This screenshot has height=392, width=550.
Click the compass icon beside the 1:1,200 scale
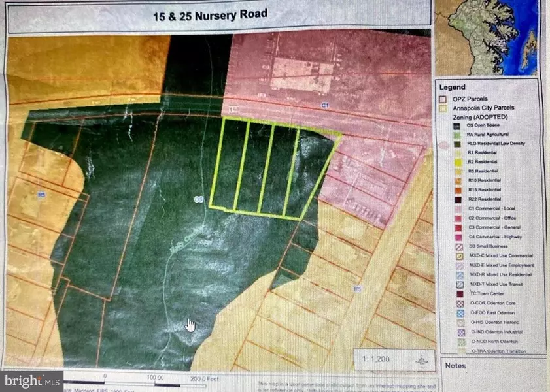[422, 360]
